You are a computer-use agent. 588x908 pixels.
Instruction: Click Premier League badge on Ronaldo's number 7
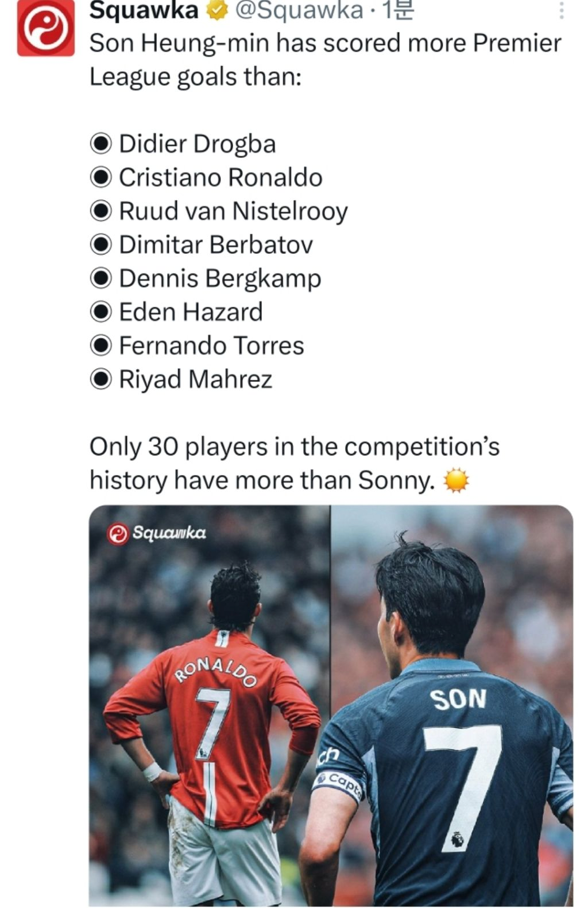pyautogui.click(x=202, y=751)
